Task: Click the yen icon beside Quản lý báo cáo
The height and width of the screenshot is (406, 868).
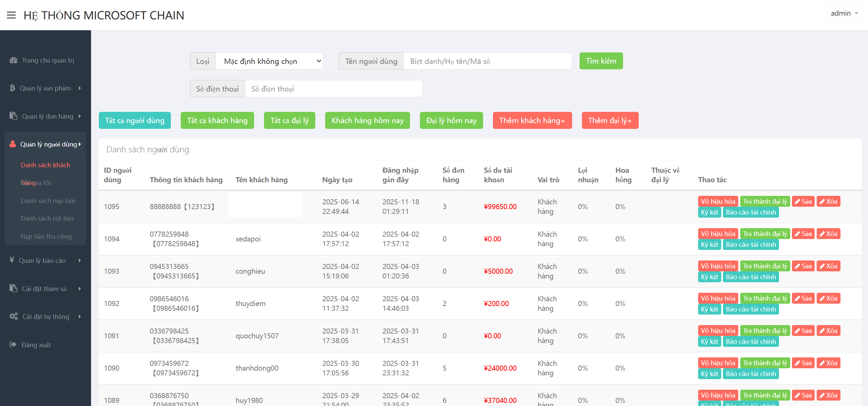Action: click(12, 260)
